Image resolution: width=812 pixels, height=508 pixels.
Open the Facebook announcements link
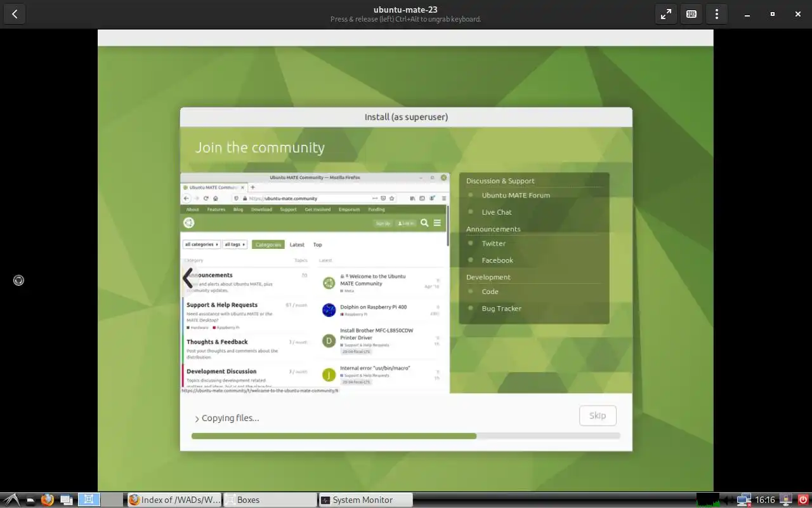(497, 260)
